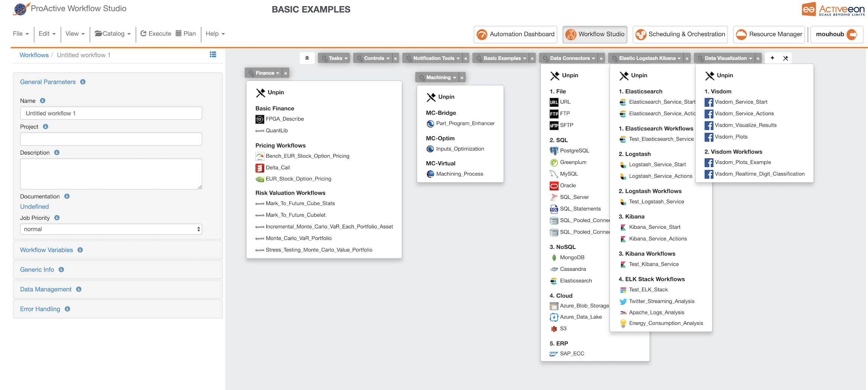Click the Delta_Call red icon
The image size is (868, 390).
pos(260,168)
